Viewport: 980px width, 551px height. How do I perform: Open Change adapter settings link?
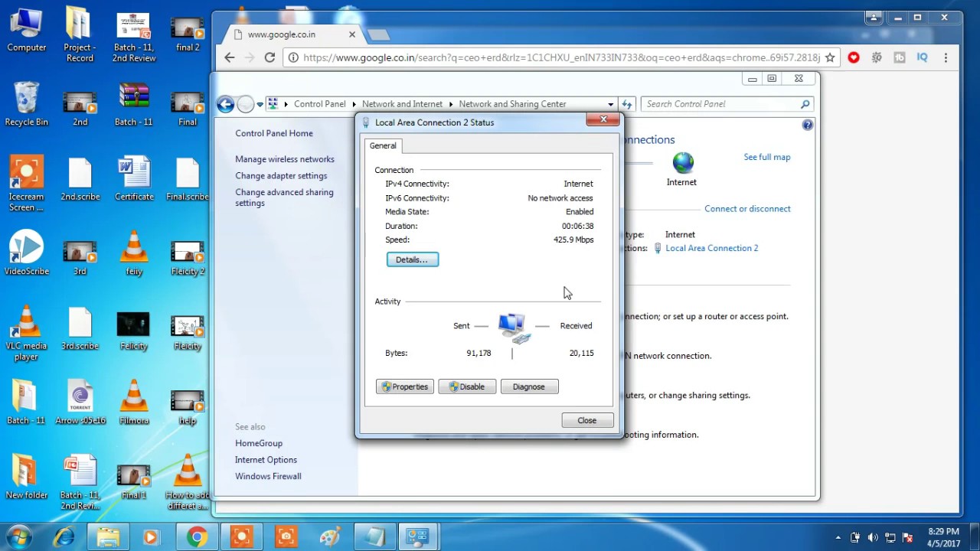[x=281, y=175]
